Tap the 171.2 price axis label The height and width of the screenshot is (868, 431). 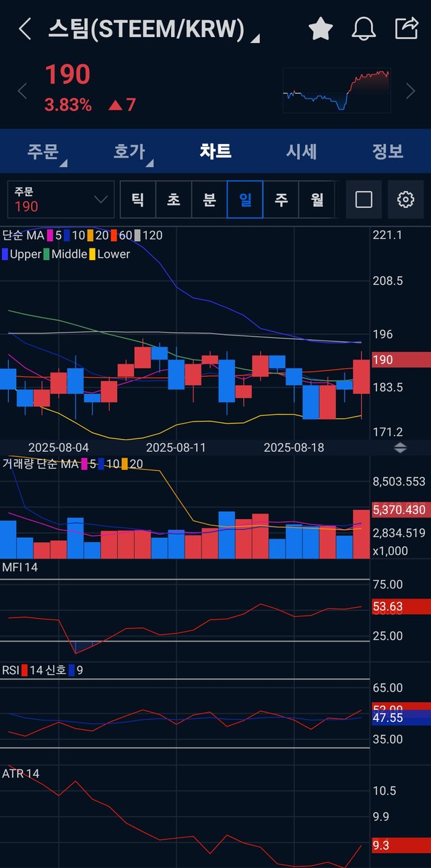click(387, 432)
